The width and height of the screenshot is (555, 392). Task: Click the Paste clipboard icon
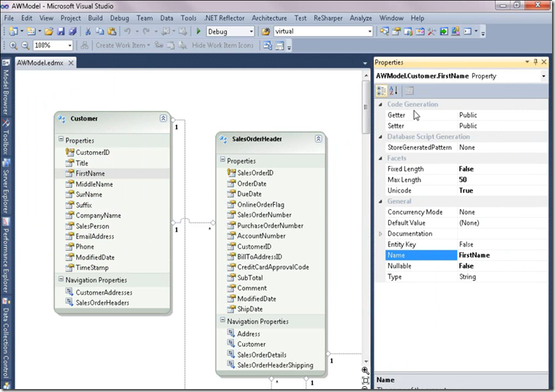tap(112, 31)
